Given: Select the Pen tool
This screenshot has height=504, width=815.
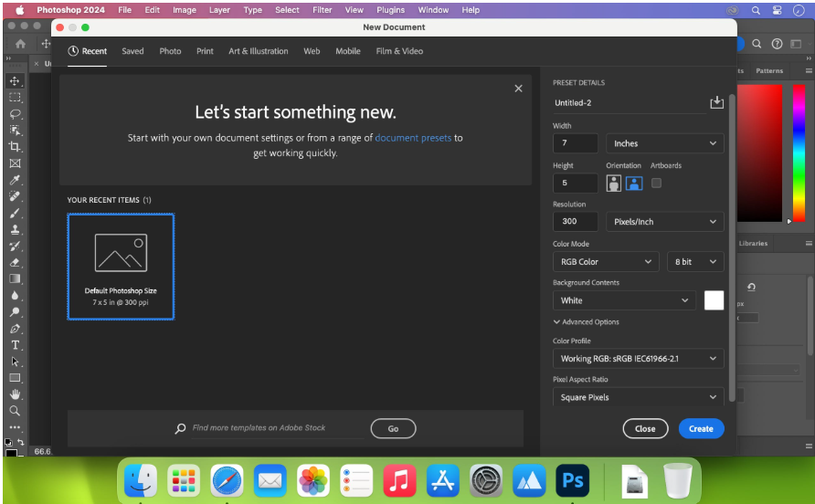Looking at the screenshot, I should (15, 329).
